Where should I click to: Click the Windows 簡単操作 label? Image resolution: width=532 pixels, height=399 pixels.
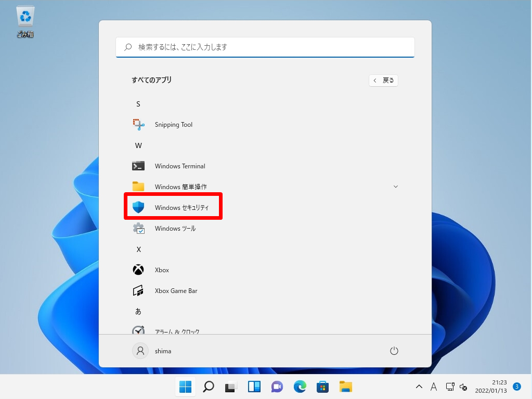click(181, 187)
